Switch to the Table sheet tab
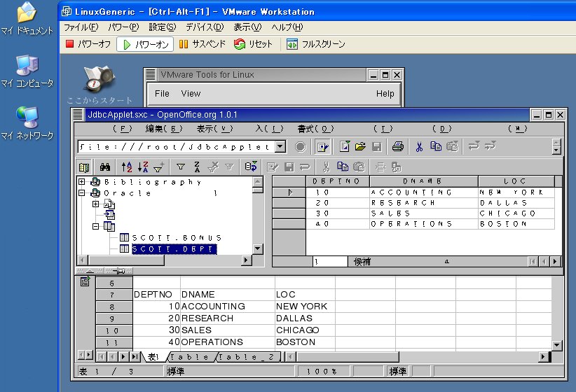The height and width of the screenshot is (392, 576). (x=189, y=357)
